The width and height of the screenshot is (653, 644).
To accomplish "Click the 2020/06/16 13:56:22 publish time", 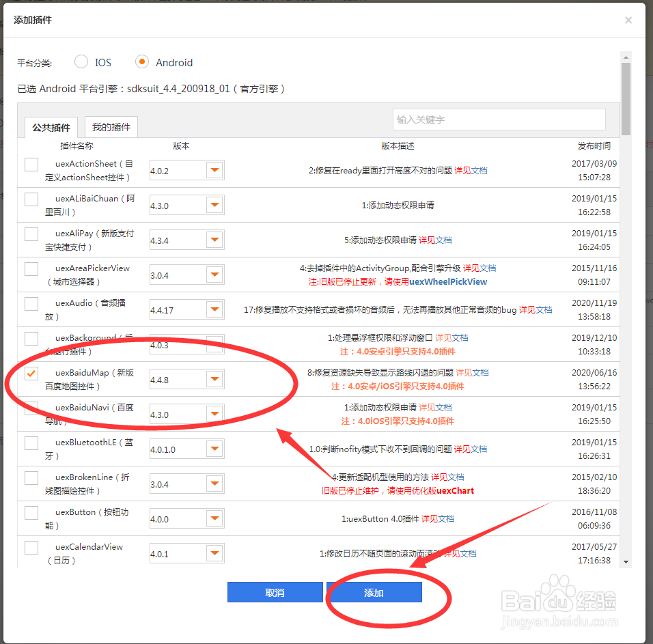I will [594, 379].
